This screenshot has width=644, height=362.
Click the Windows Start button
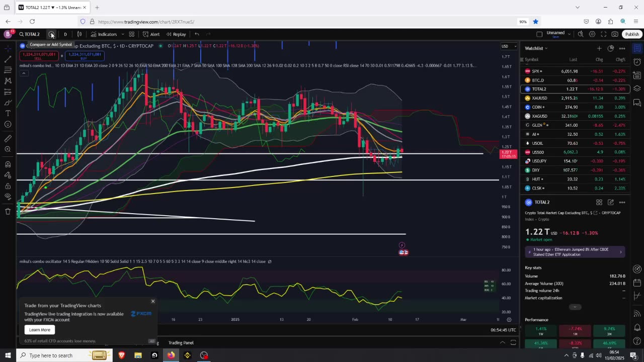point(8,355)
